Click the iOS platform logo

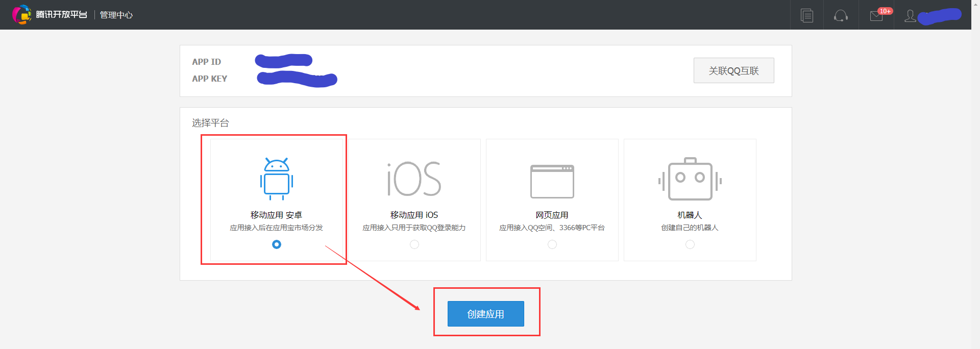[414, 179]
